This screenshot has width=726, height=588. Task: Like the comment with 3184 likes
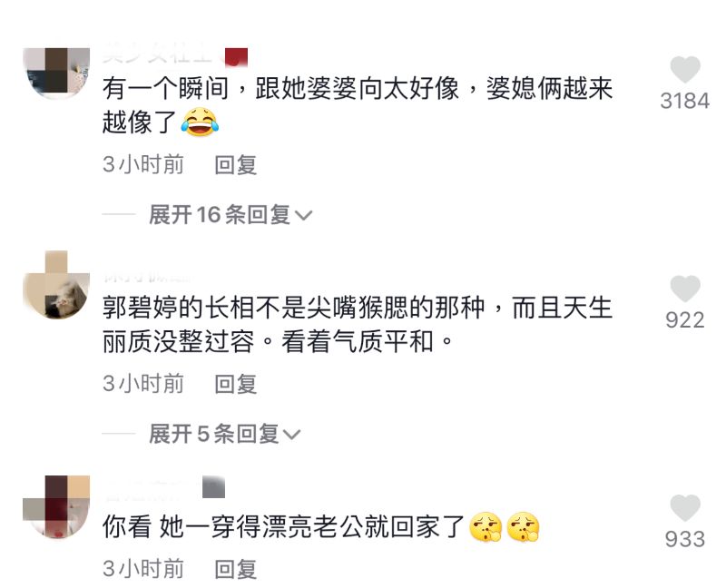[x=685, y=70]
